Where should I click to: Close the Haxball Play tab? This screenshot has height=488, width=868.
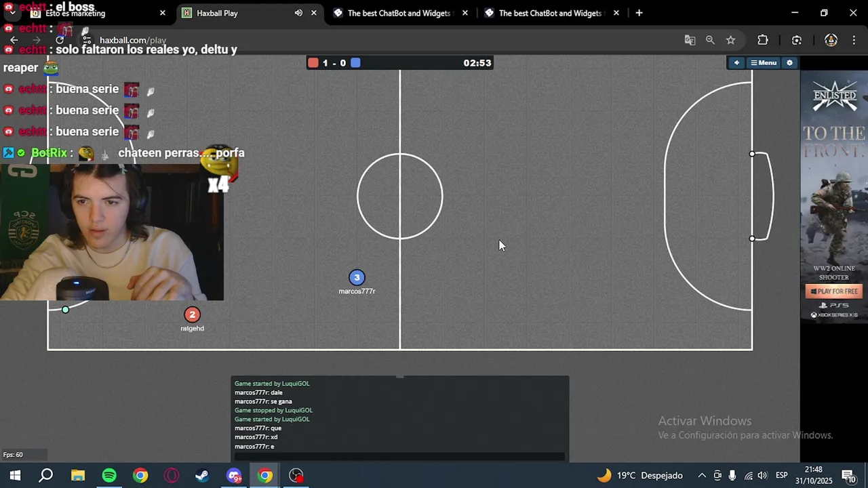tap(313, 13)
